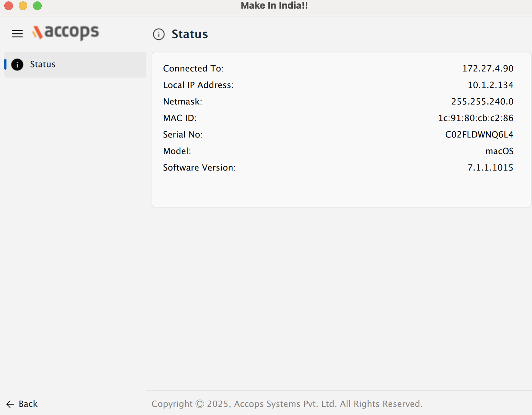Image resolution: width=532 pixels, height=415 pixels.
Task: Click the copyright notice in the footer
Action: coord(287,404)
